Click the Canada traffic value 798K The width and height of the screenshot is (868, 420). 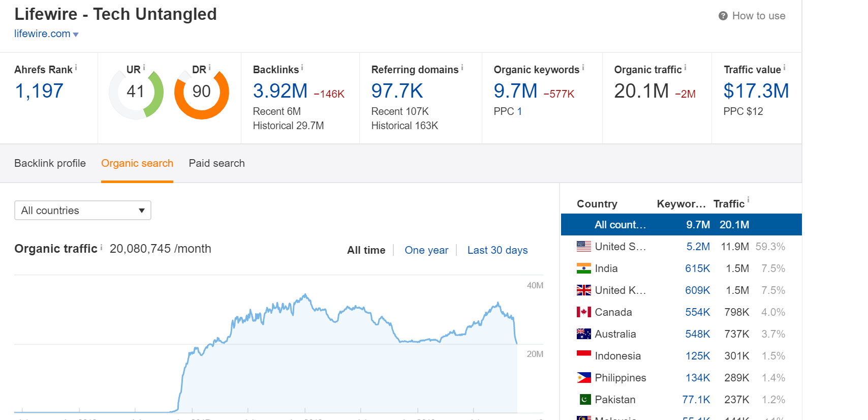click(737, 312)
